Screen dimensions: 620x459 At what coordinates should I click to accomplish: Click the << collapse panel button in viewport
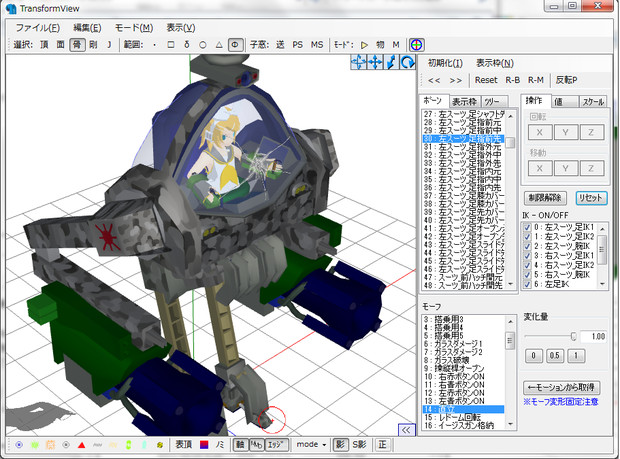point(406,430)
